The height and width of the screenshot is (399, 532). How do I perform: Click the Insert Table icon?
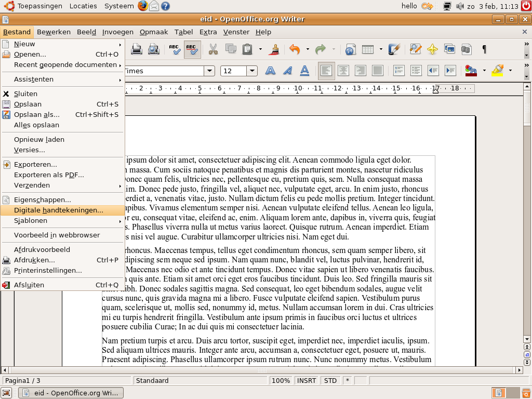click(x=368, y=49)
